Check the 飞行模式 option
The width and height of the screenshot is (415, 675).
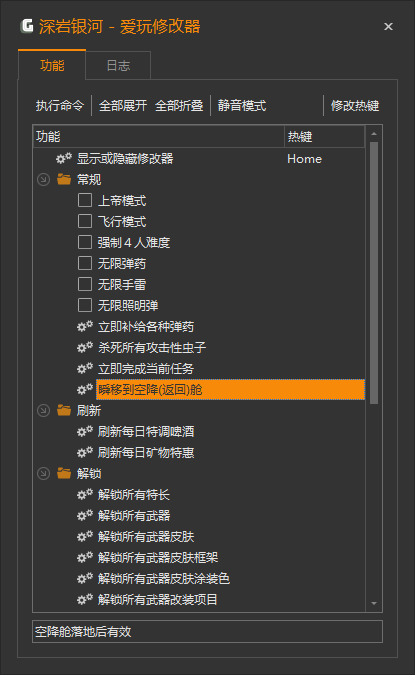85,221
